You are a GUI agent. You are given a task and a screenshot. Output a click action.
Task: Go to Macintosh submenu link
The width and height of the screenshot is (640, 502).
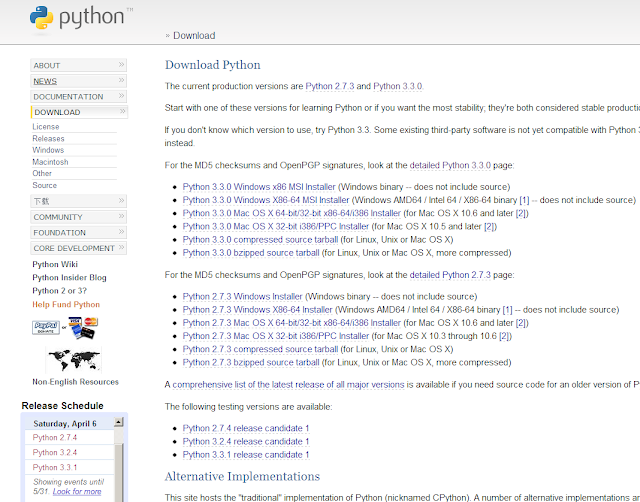(50, 162)
